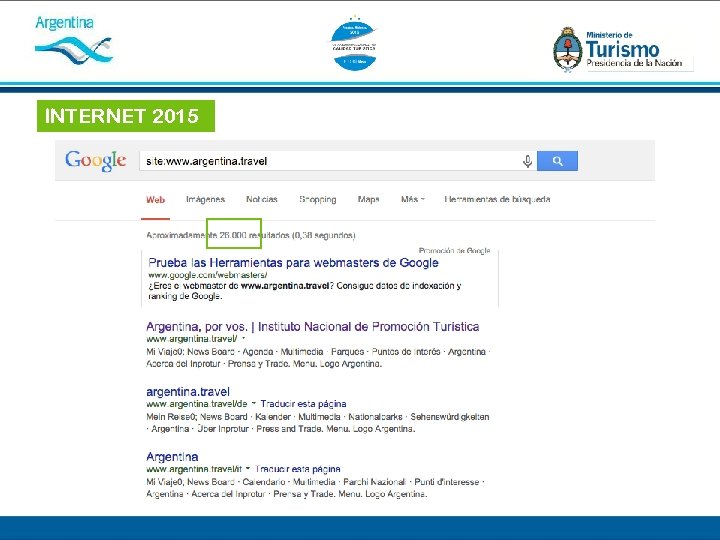
Task: Expand arrow next to www.argentina.travel/de URL
Action: point(253,403)
